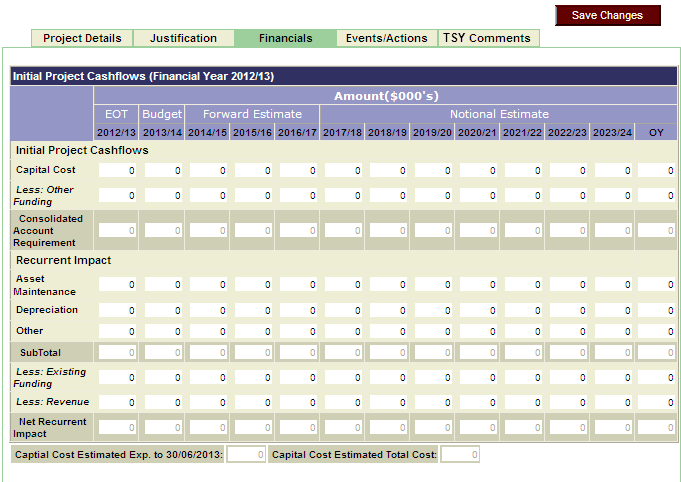Open the Project Details tab

click(x=83, y=38)
